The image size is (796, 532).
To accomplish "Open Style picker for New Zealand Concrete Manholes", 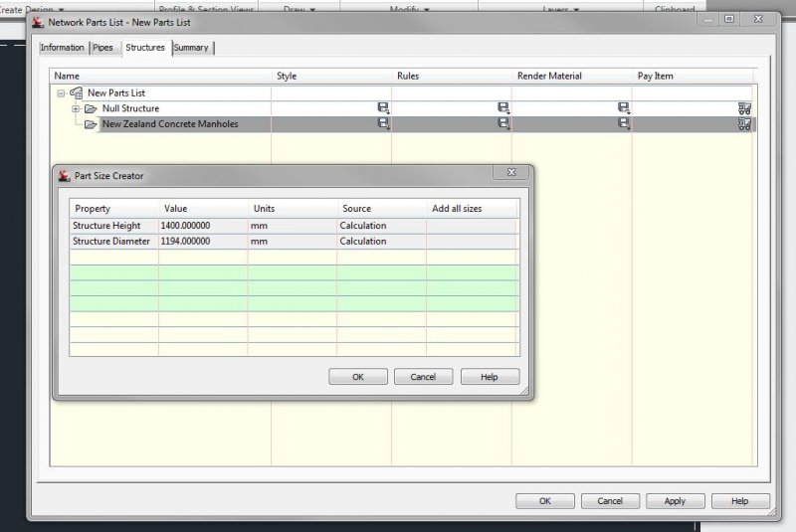I will [x=383, y=124].
